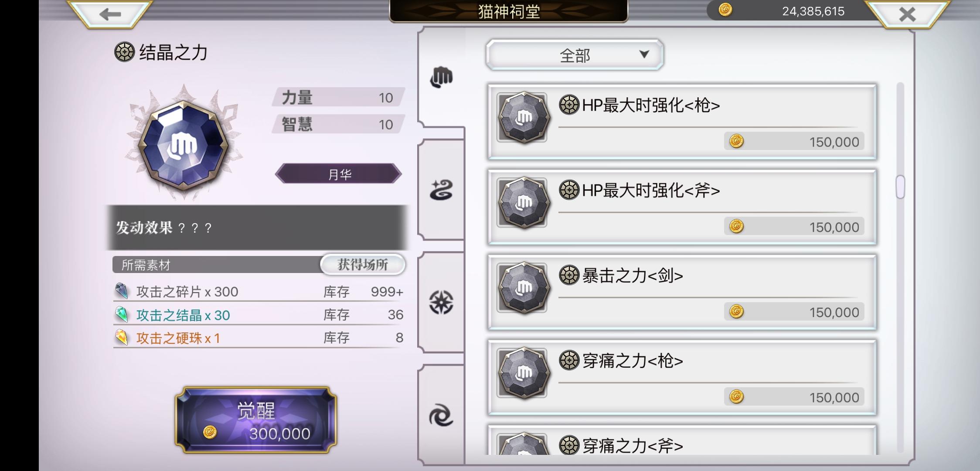Tap the 攻击之碎片 material row
The width and height of the screenshot is (980, 471).
259,291
